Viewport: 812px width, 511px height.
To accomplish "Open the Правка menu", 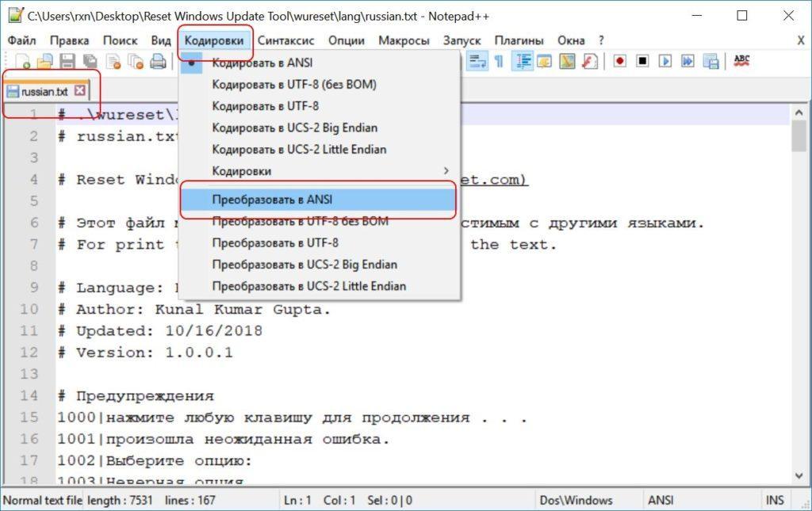I will point(69,40).
